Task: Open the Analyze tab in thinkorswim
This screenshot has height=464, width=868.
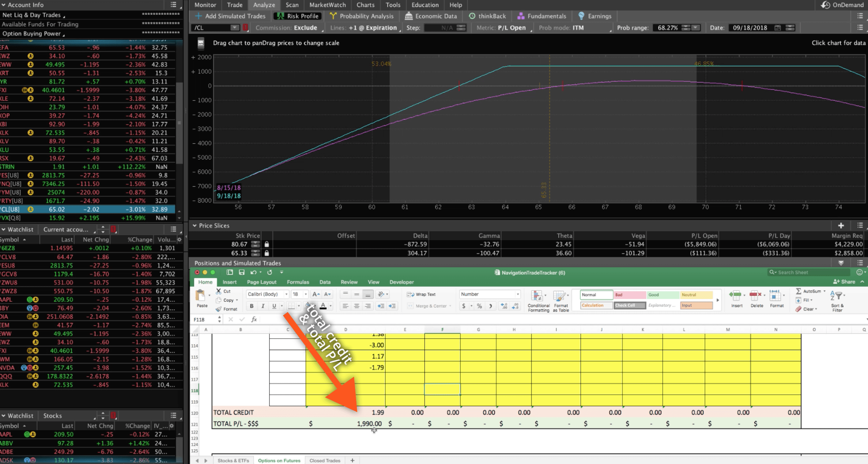Action: (x=264, y=5)
